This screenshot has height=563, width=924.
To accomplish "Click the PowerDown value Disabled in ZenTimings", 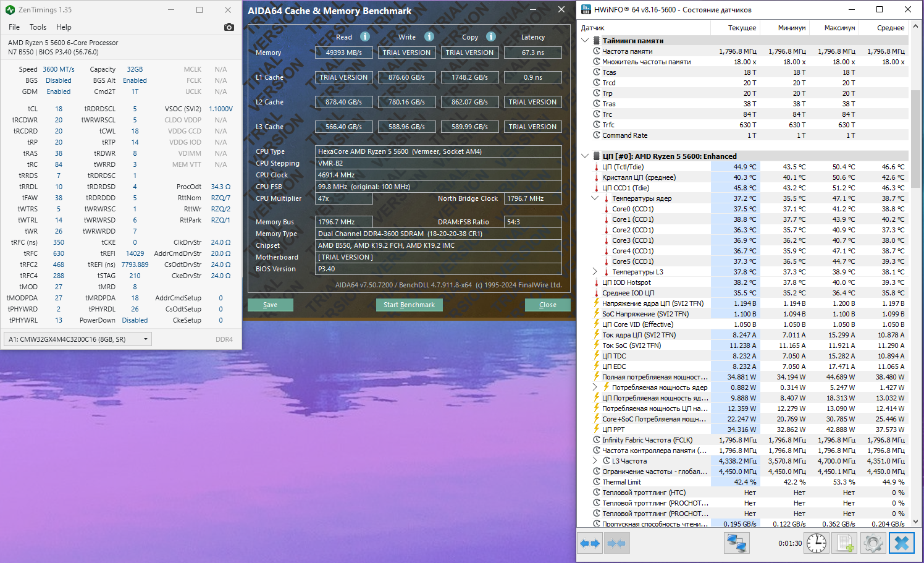I will pyautogui.click(x=135, y=320).
